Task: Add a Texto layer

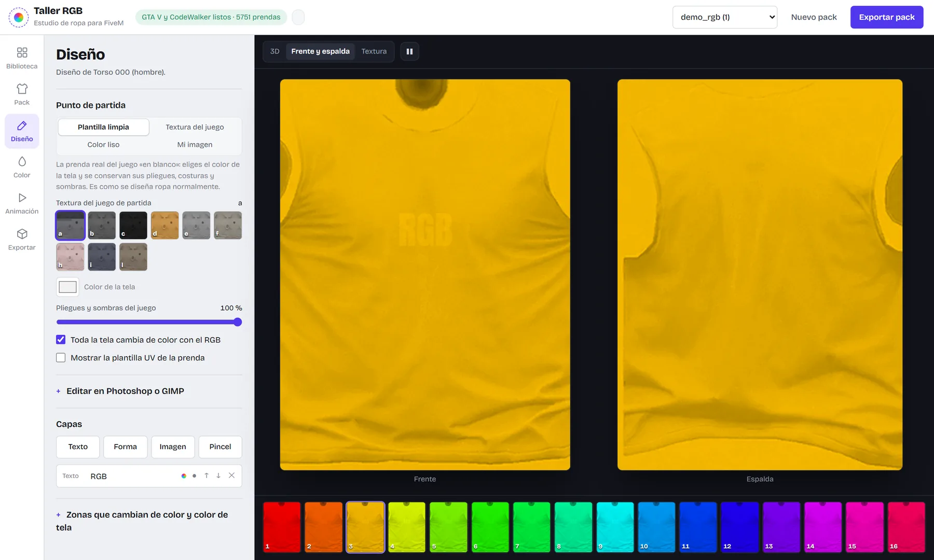Action: pyautogui.click(x=78, y=447)
